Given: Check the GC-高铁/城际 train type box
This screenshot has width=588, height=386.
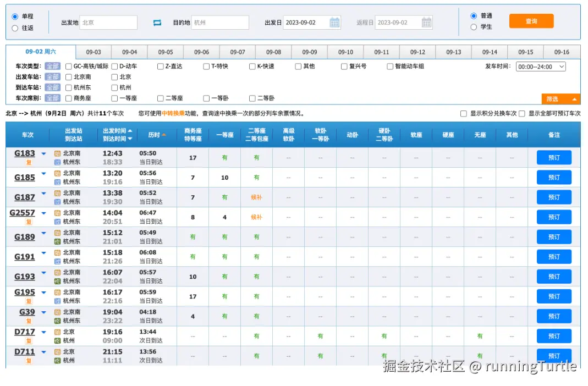Looking at the screenshot, I should click(69, 67).
